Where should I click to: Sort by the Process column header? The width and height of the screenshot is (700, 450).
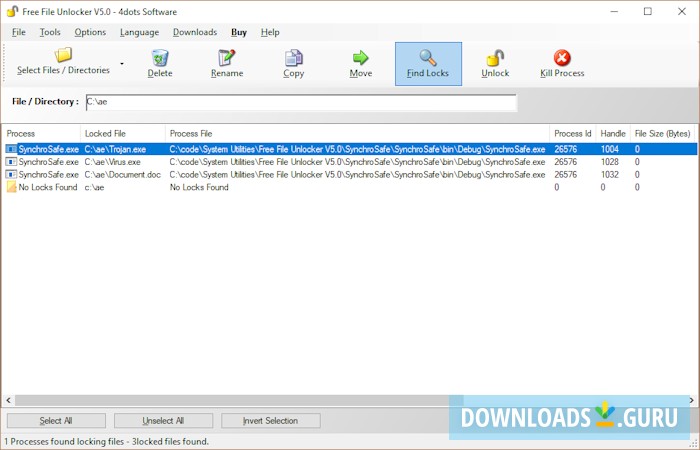coord(42,133)
